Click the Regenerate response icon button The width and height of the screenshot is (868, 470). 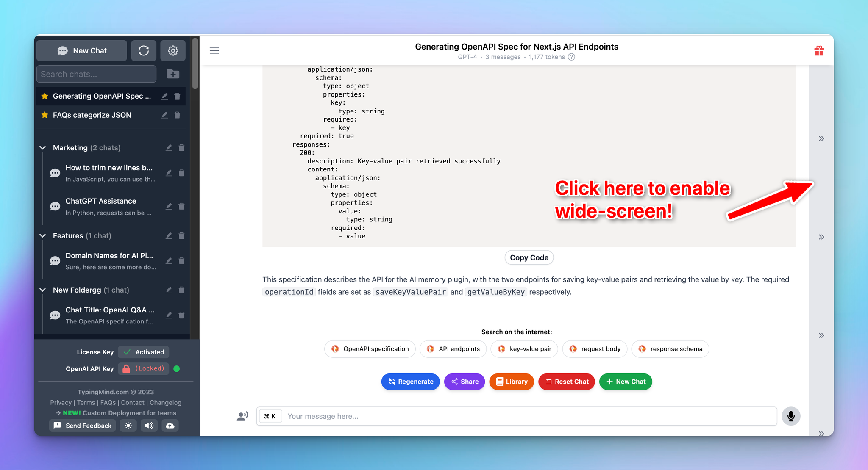point(411,382)
